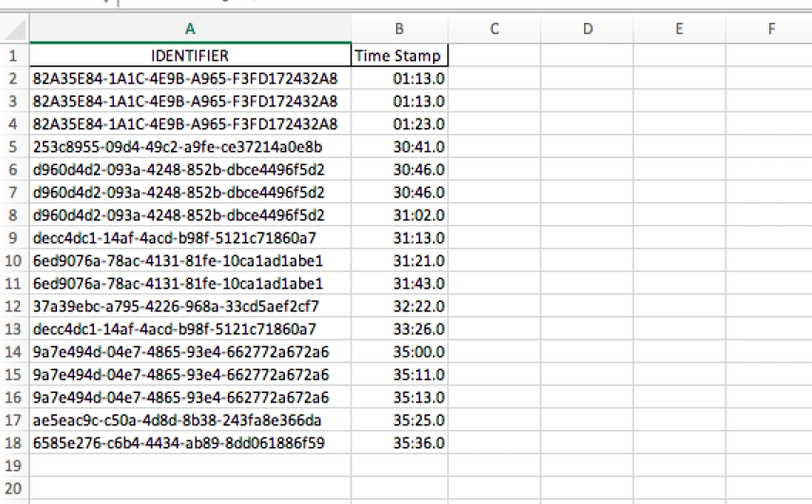Click the Time Stamp header cell
This screenshot has width=812, height=504.
coord(398,56)
